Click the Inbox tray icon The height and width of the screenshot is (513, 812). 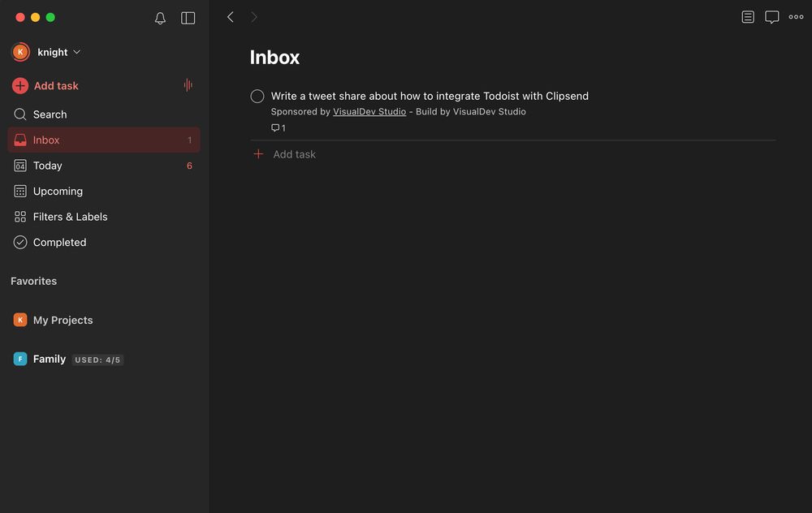20,140
